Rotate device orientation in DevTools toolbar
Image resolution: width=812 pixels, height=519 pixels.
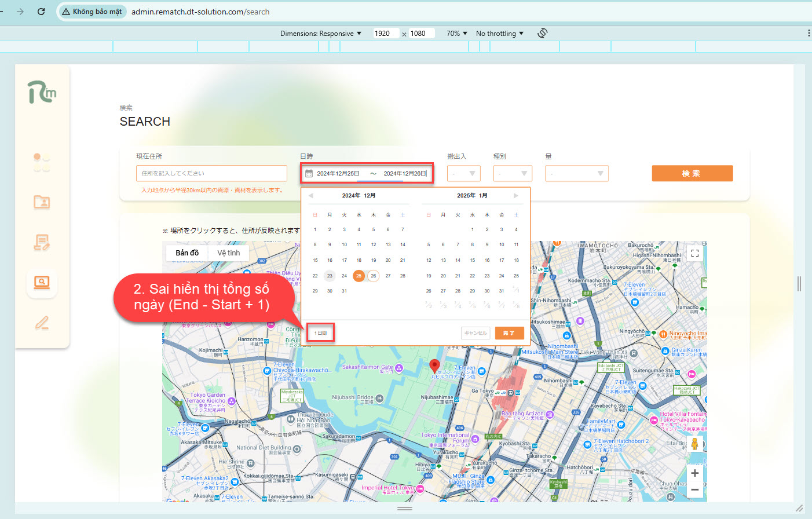[542, 33]
